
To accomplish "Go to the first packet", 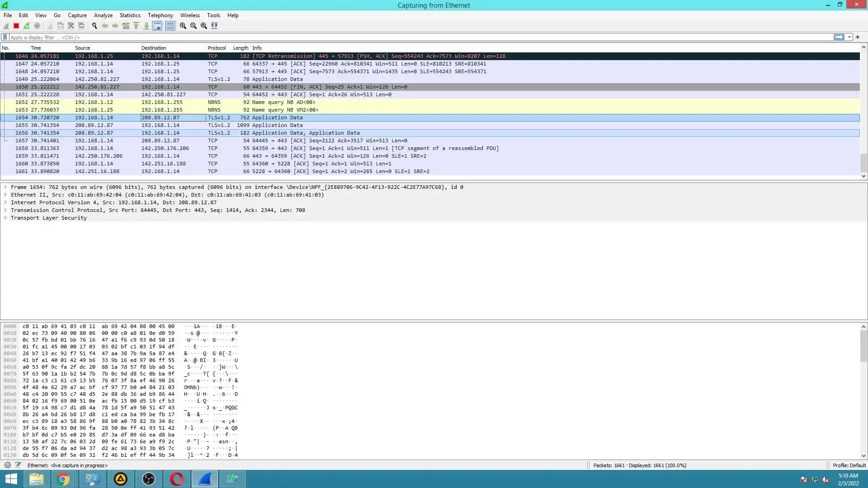I will 136,26.
